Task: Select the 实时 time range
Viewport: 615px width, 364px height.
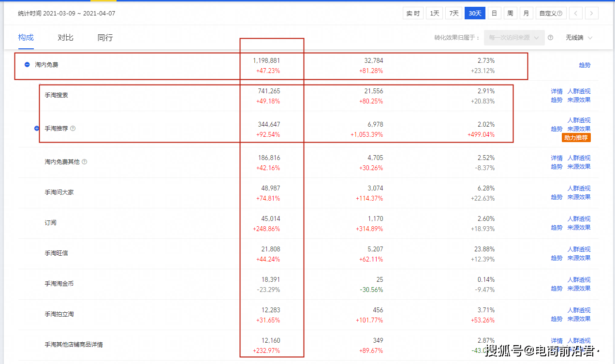Action: [413, 14]
